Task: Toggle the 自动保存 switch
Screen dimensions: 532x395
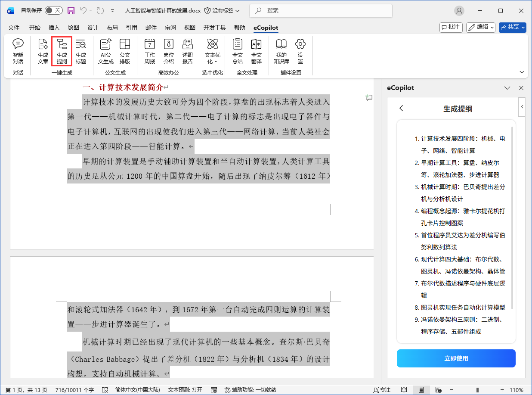Action: point(53,10)
